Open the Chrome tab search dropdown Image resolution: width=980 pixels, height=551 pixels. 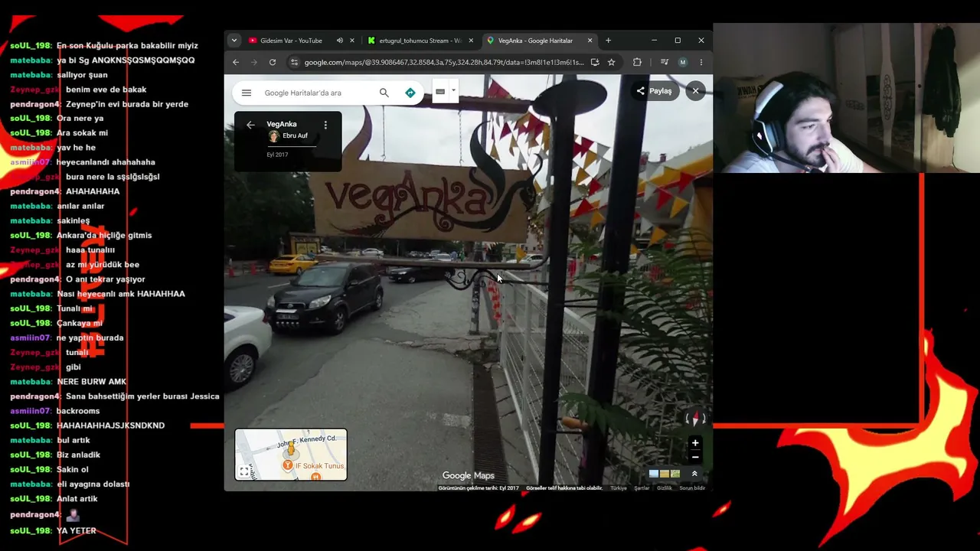click(234, 41)
